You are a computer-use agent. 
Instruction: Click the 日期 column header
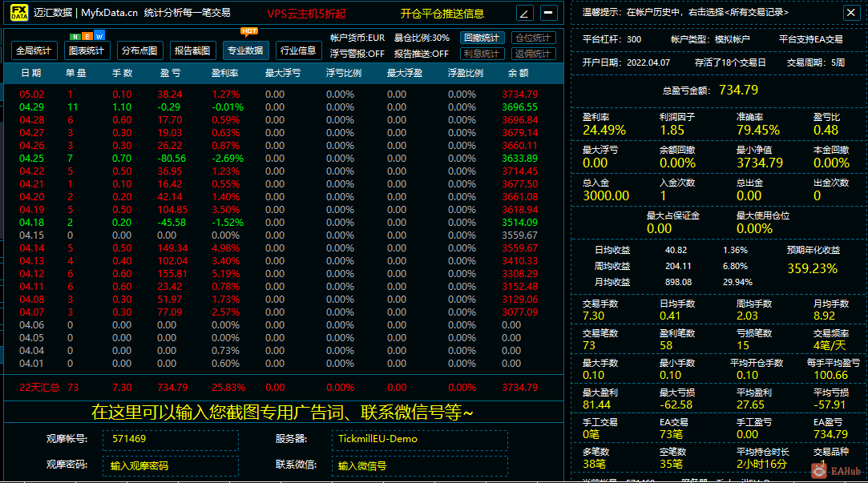(x=31, y=73)
